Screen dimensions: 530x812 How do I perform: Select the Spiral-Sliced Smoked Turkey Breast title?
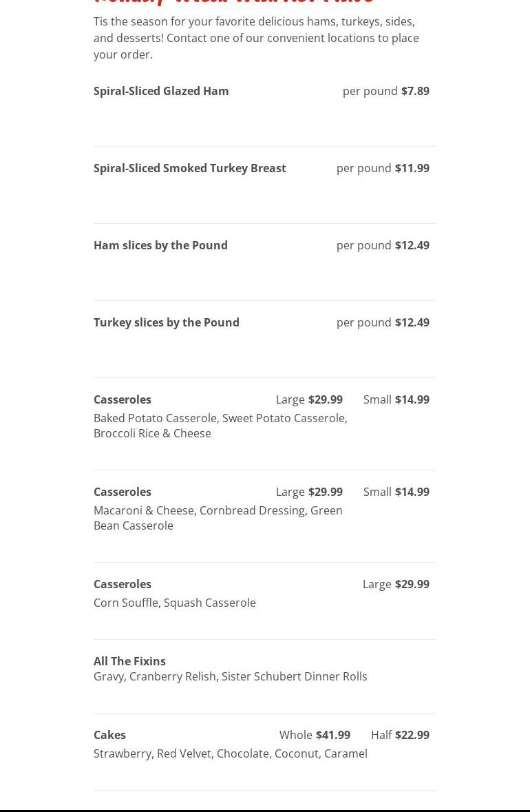(190, 168)
